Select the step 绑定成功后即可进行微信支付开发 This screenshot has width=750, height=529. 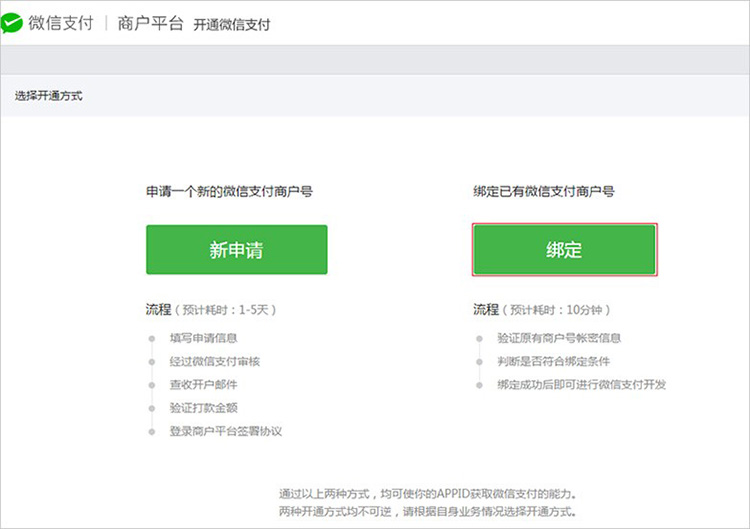(x=581, y=385)
